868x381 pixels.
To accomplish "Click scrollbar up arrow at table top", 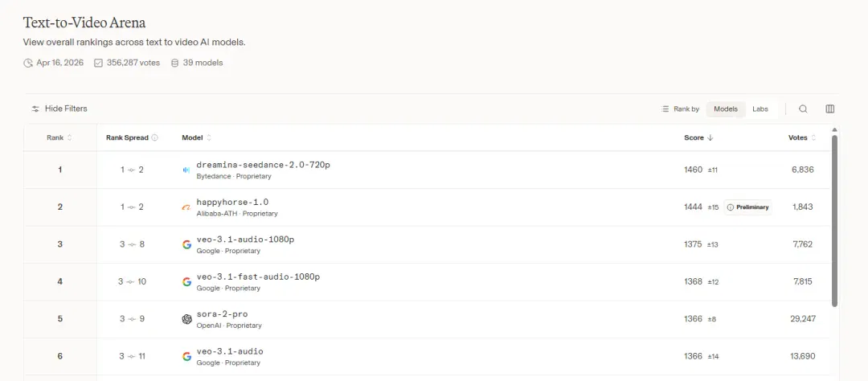I will click(x=835, y=130).
